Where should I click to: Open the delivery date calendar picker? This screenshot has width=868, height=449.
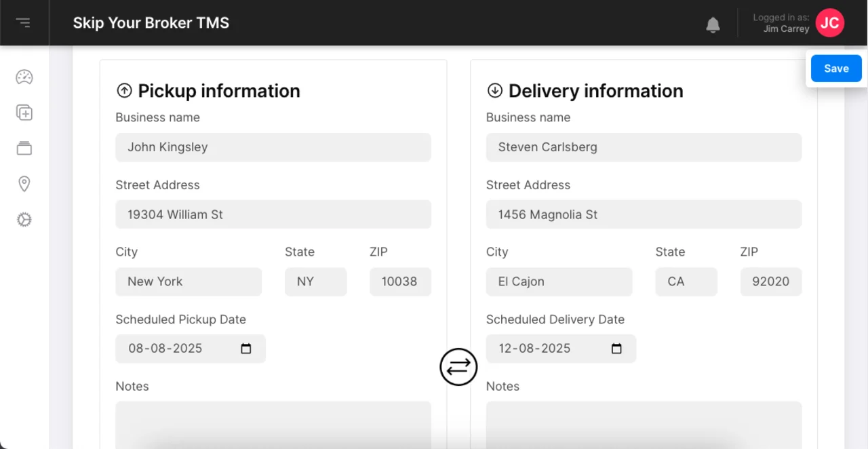click(x=616, y=349)
